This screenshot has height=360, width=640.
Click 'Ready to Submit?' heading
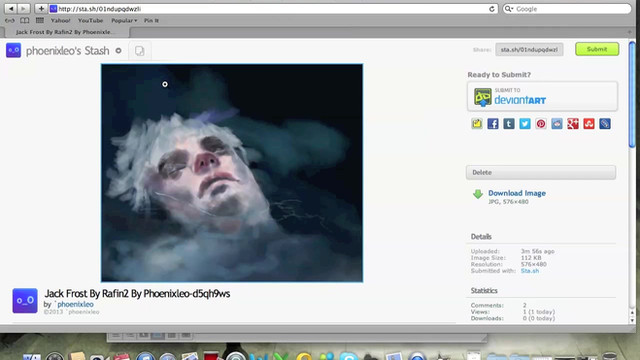click(499, 75)
